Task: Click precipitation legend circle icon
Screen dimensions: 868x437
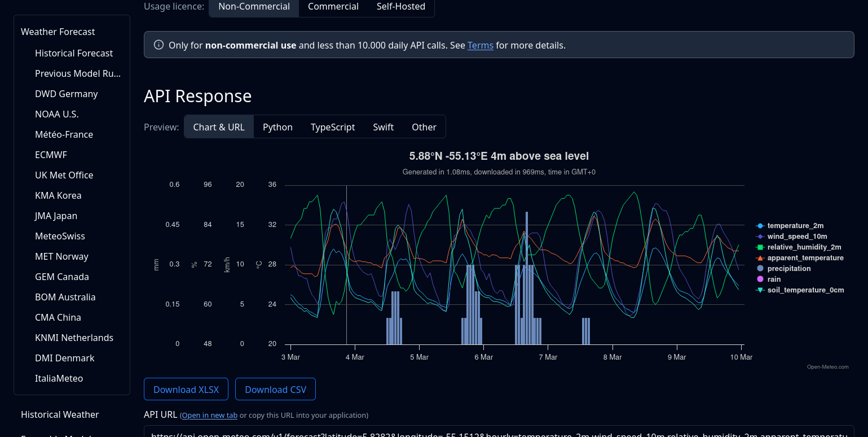Action: [x=760, y=269]
